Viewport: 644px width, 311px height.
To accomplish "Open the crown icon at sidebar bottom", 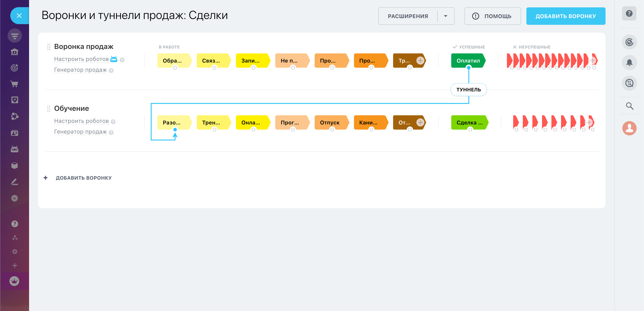I will (14, 281).
